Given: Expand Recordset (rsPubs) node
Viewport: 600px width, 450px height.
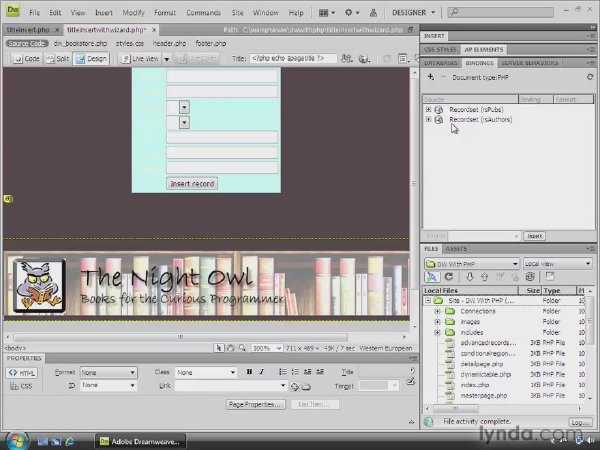Looking at the screenshot, I should 428,109.
